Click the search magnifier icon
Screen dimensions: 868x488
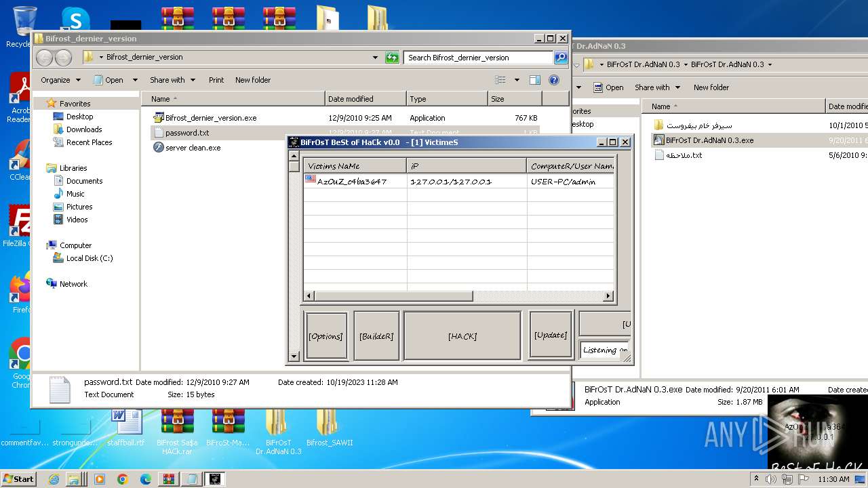click(x=561, y=58)
